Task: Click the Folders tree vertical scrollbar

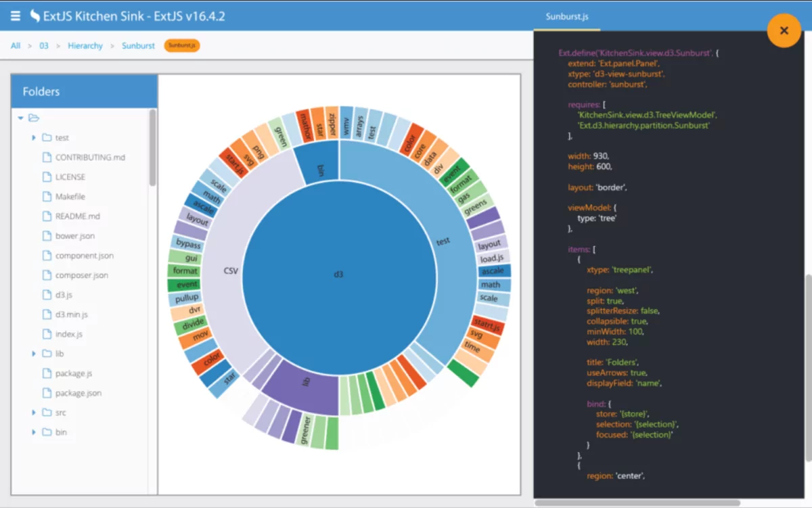Action: (x=152, y=147)
